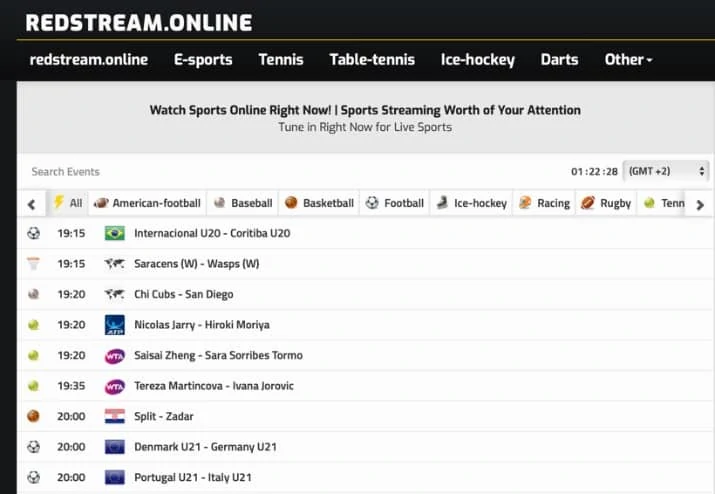Click the Brazil flag icon beside Internacional U20

tap(114, 233)
